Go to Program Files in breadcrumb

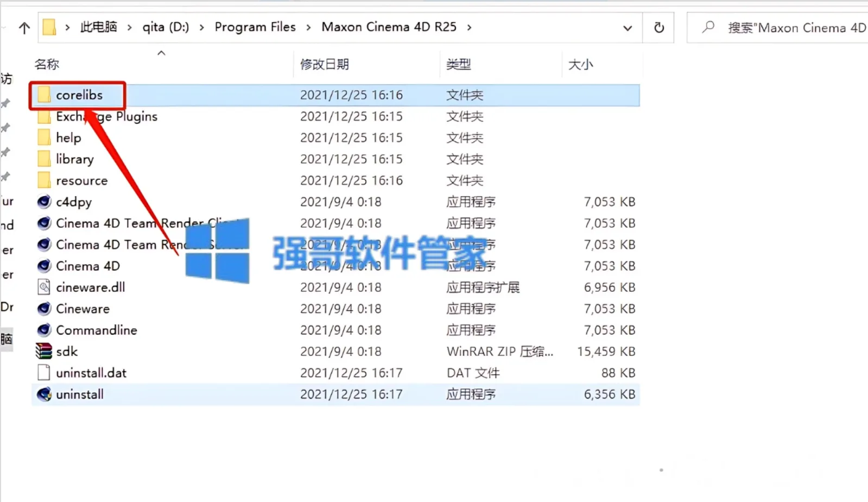(255, 27)
